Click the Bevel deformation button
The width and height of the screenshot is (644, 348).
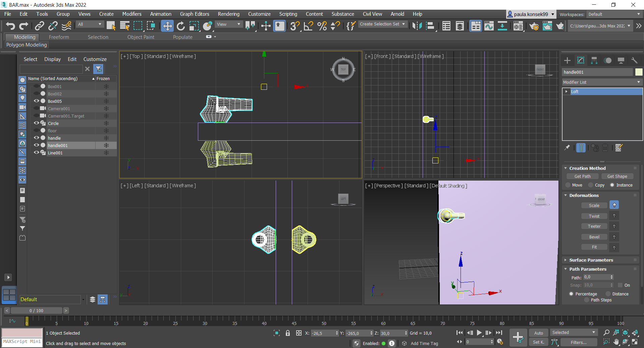[x=594, y=237]
